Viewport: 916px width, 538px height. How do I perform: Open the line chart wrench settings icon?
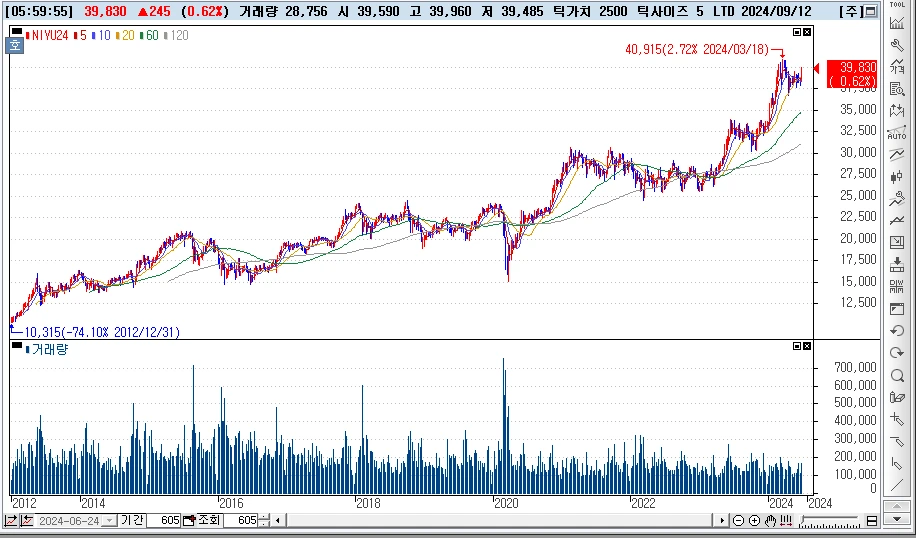[897, 199]
